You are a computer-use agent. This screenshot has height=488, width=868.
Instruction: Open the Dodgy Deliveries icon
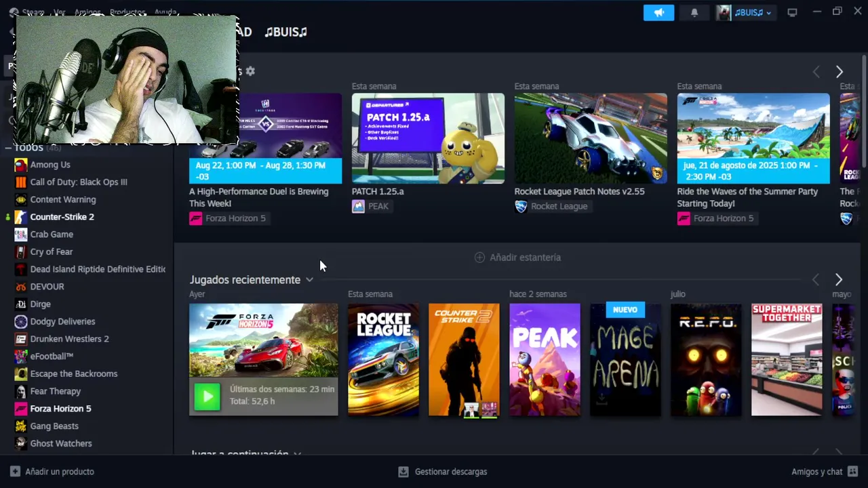coord(21,321)
